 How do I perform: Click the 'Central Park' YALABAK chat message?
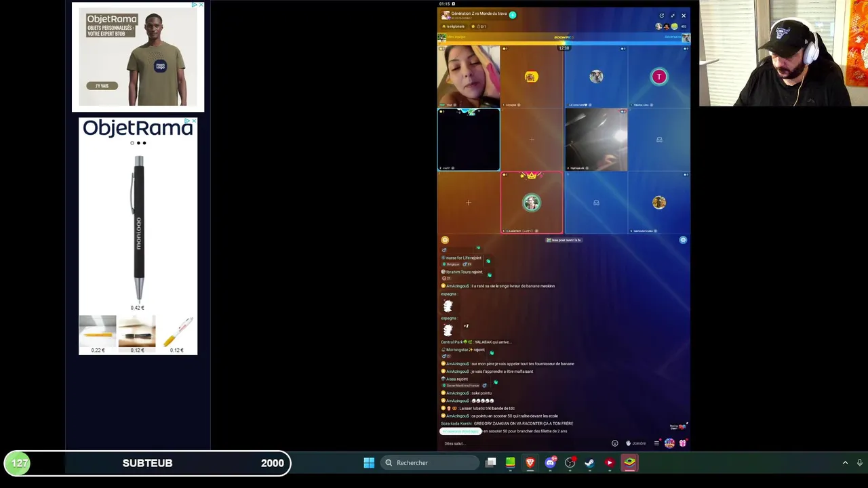click(475, 342)
